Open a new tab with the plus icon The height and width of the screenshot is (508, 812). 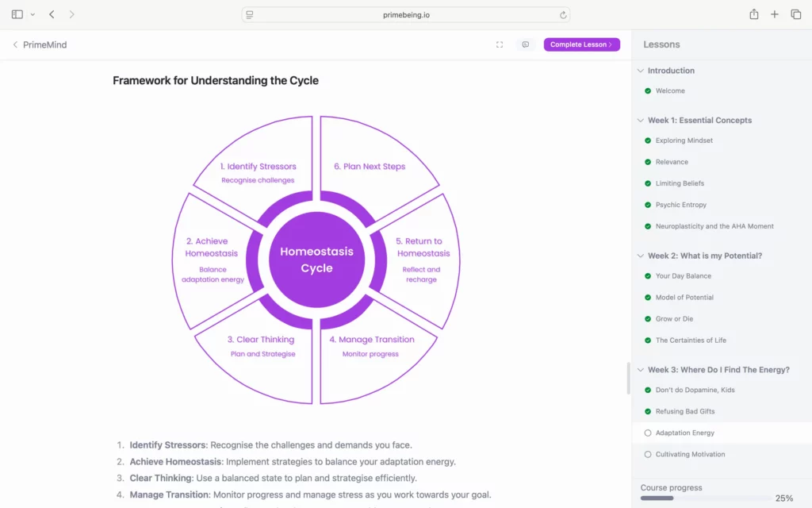tap(775, 14)
